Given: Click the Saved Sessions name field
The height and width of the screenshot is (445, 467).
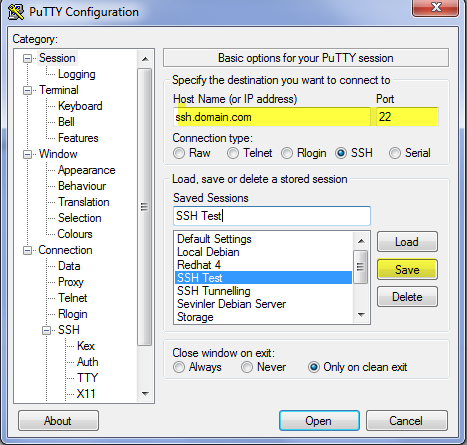Looking at the screenshot, I should coord(272,216).
